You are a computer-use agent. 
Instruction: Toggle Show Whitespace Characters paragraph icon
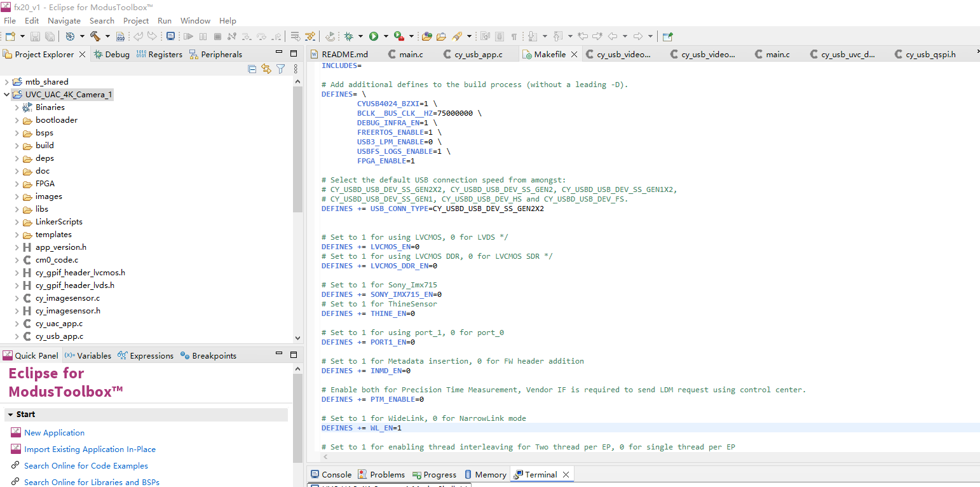pos(514,36)
